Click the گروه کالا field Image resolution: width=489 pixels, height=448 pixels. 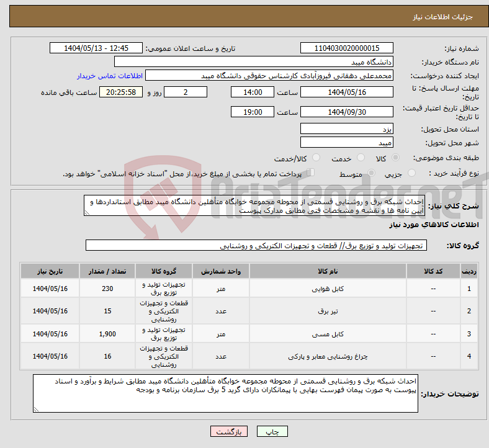tap(256, 245)
